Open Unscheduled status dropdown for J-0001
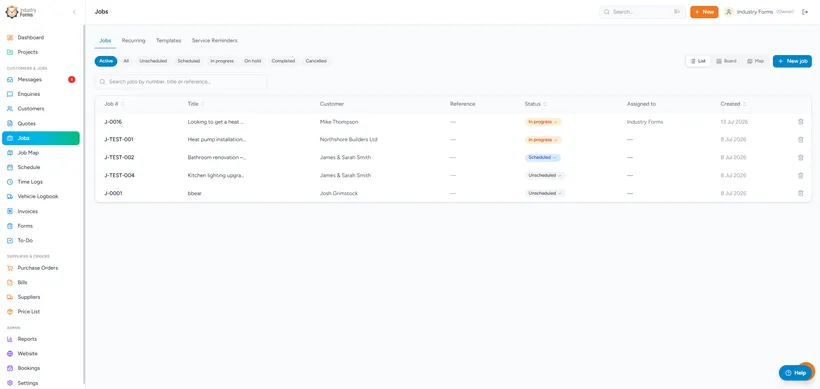 545,193
